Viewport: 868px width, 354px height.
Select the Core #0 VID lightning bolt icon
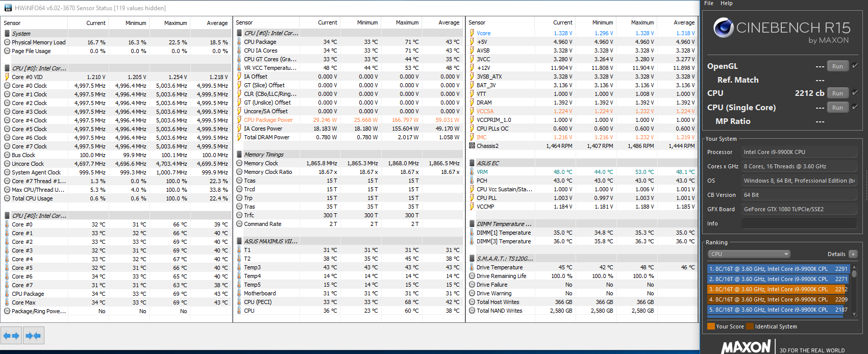point(7,77)
